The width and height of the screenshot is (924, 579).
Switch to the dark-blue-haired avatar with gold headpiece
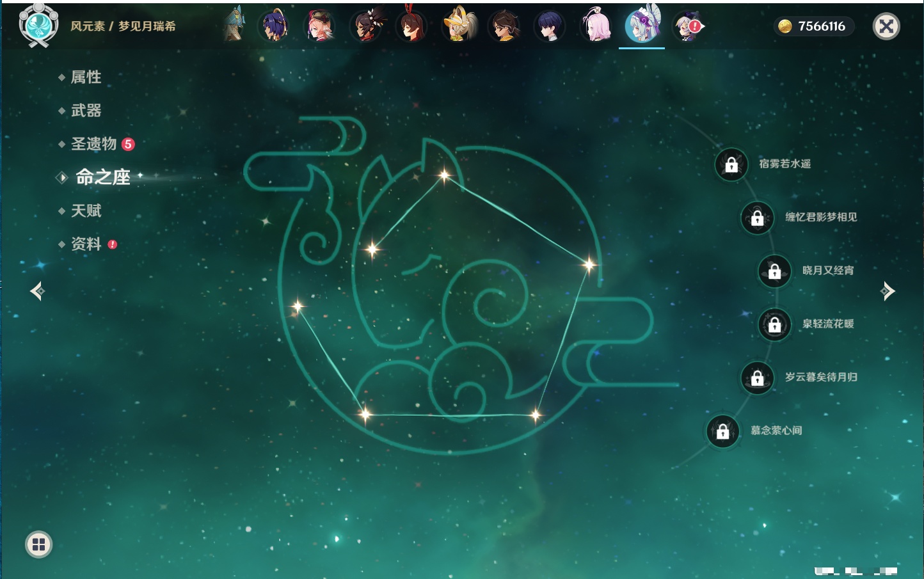pyautogui.click(x=274, y=26)
